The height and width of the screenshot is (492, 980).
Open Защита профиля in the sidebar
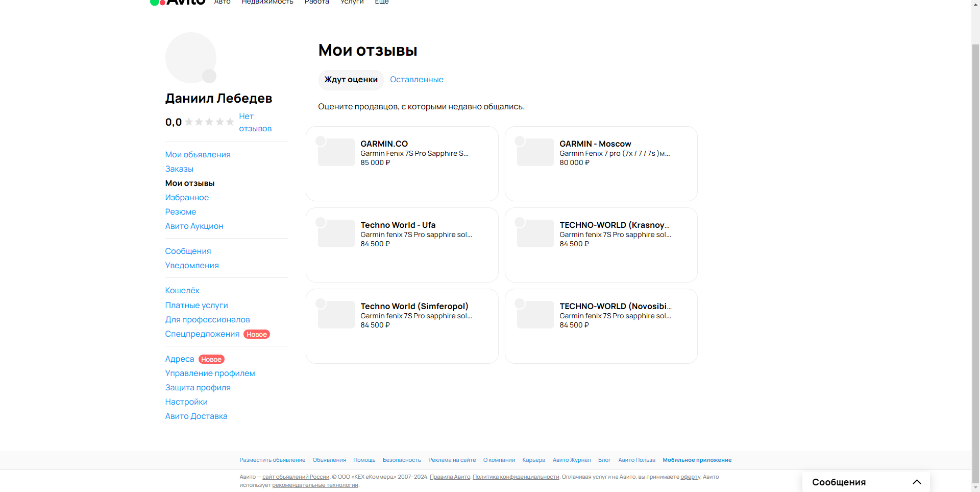click(198, 388)
